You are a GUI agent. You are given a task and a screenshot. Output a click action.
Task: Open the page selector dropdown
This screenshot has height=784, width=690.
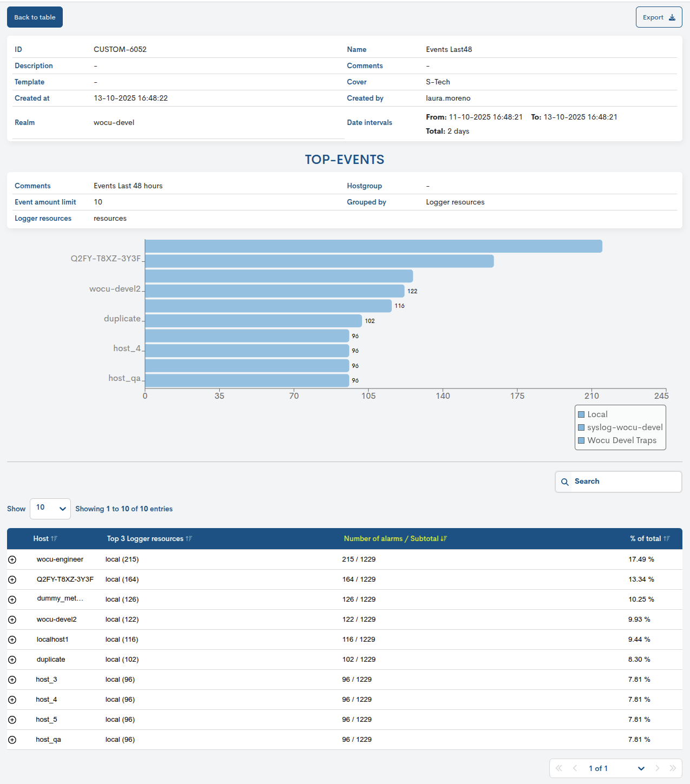tap(641, 768)
